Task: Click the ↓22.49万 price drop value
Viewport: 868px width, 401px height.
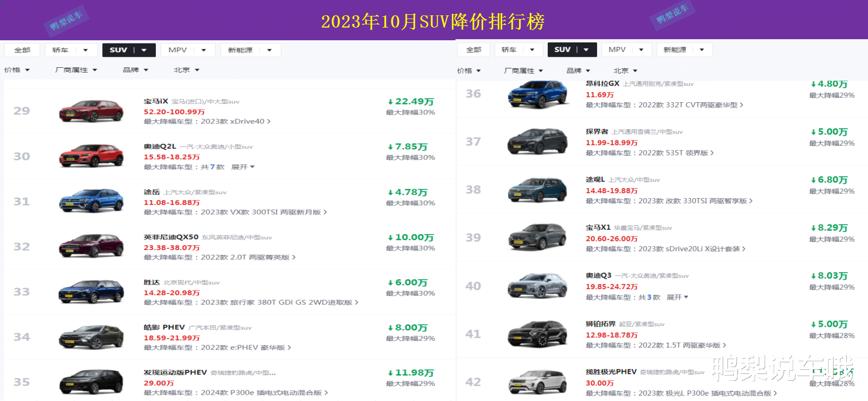Action: point(411,102)
